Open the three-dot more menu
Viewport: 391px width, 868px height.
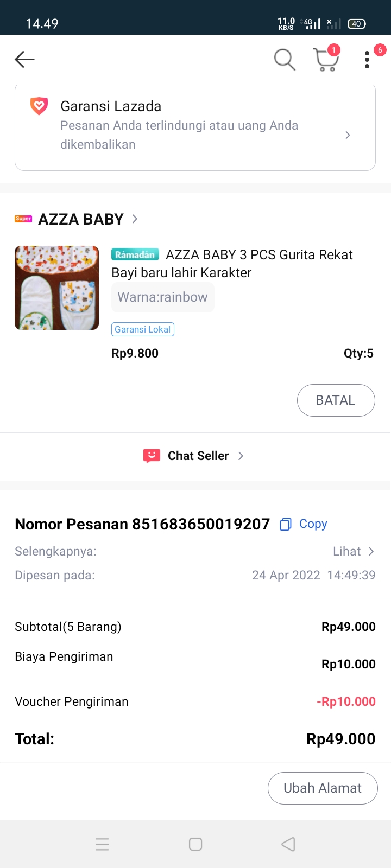(x=367, y=60)
